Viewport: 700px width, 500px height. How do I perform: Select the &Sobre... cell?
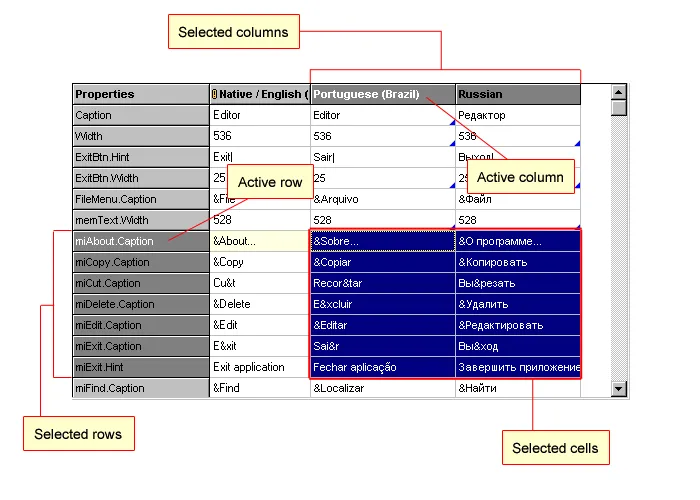tap(382, 241)
